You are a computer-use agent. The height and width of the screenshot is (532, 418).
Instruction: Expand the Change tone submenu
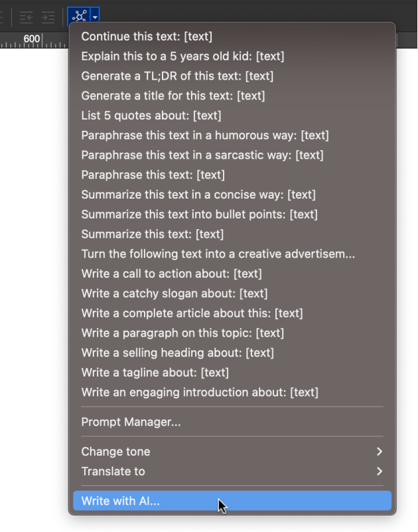232,452
